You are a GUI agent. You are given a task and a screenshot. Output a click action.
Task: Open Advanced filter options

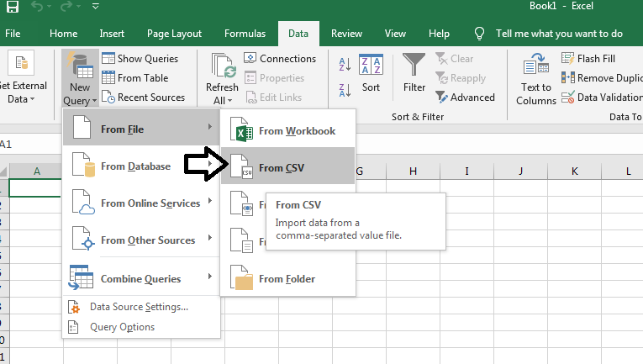465,98
